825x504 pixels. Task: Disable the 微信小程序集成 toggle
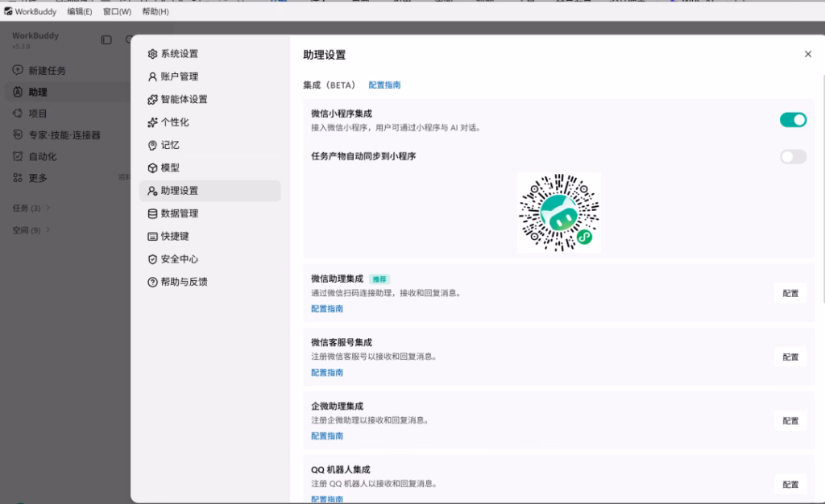click(793, 120)
